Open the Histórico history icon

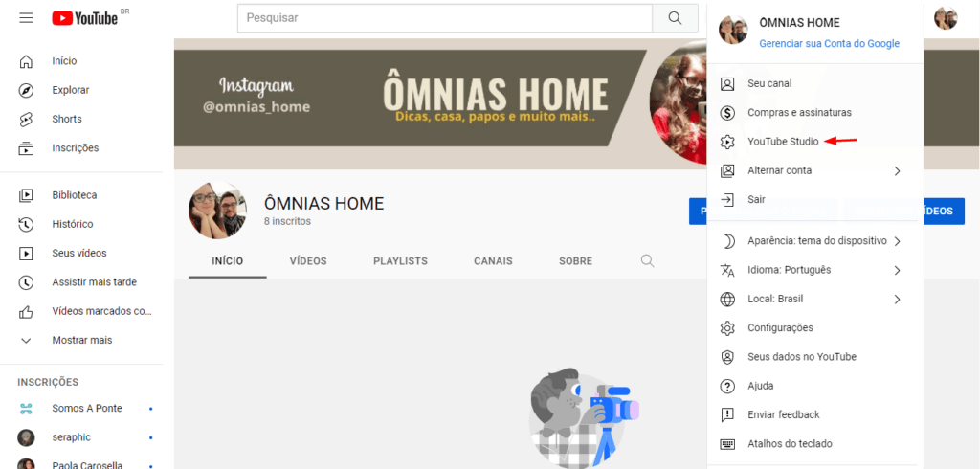26,224
